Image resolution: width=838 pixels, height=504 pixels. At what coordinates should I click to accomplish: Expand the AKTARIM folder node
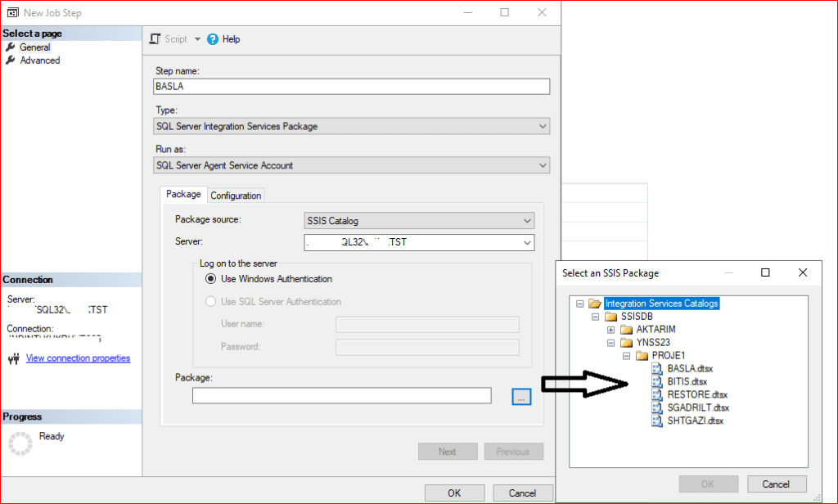pos(610,330)
